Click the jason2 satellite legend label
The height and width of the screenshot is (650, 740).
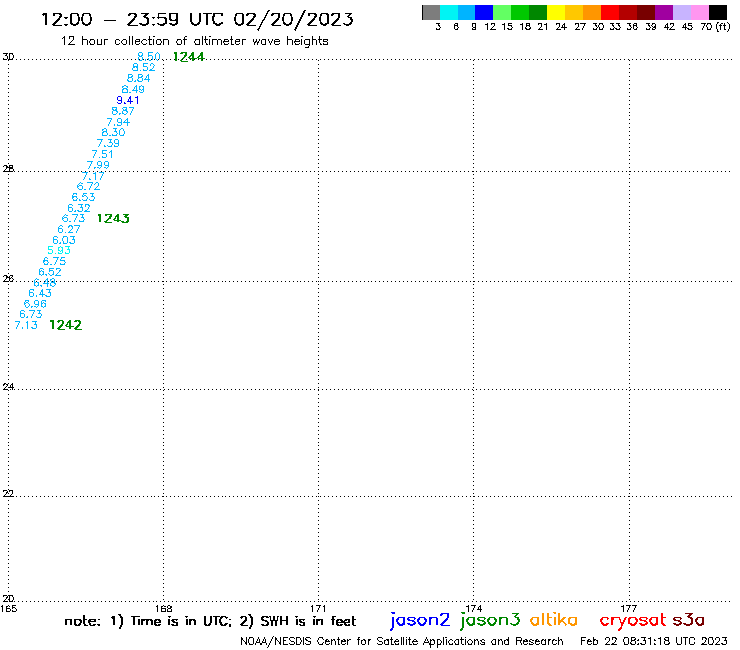420,620
